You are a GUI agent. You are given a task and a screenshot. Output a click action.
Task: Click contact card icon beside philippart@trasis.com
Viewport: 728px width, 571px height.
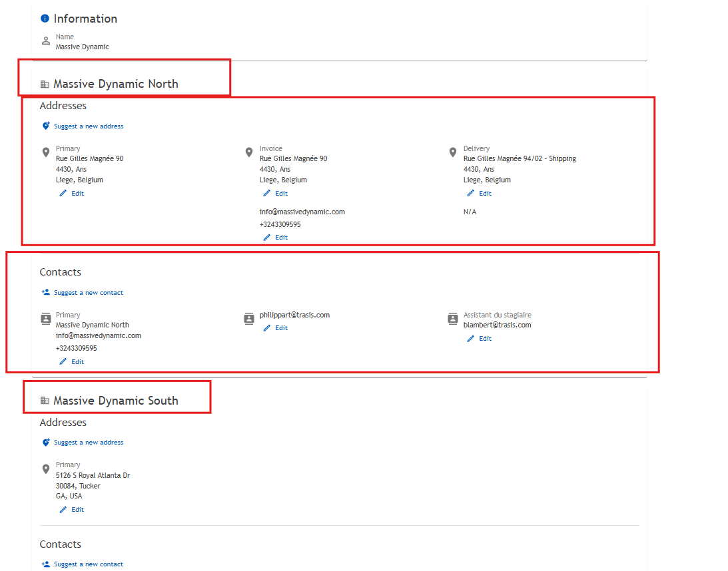click(x=249, y=319)
